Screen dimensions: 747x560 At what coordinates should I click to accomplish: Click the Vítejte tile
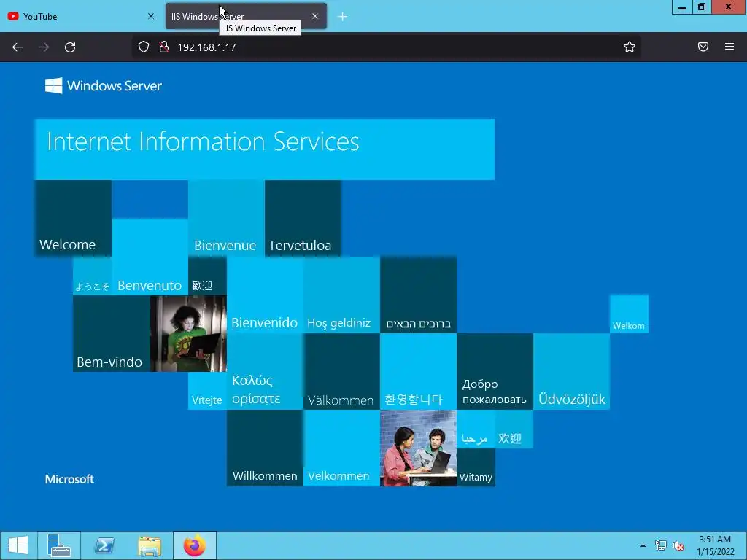point(207,391)
